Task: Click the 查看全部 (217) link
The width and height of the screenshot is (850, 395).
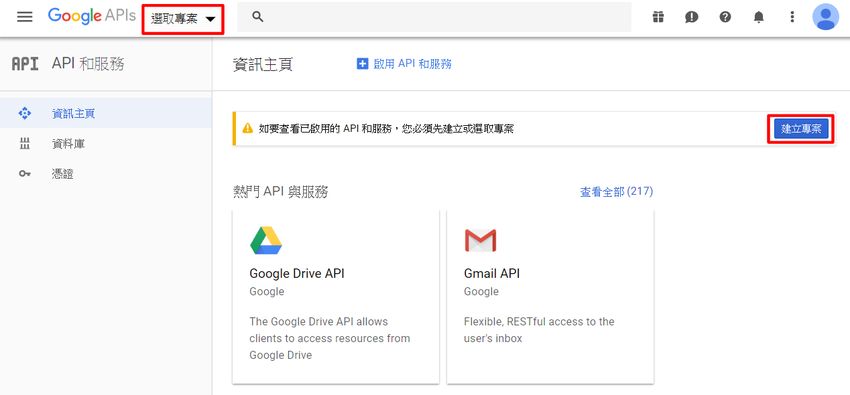Action: [616, 192]
